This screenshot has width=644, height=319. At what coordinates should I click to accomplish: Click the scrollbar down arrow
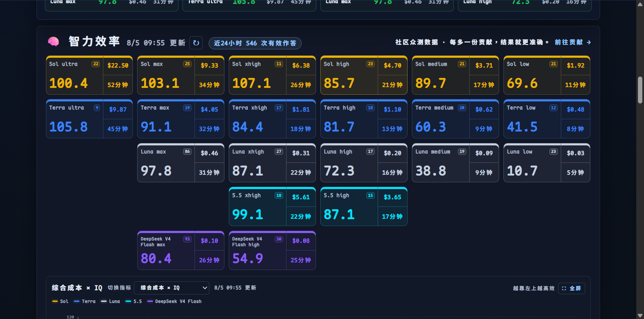tap(640, 315)
